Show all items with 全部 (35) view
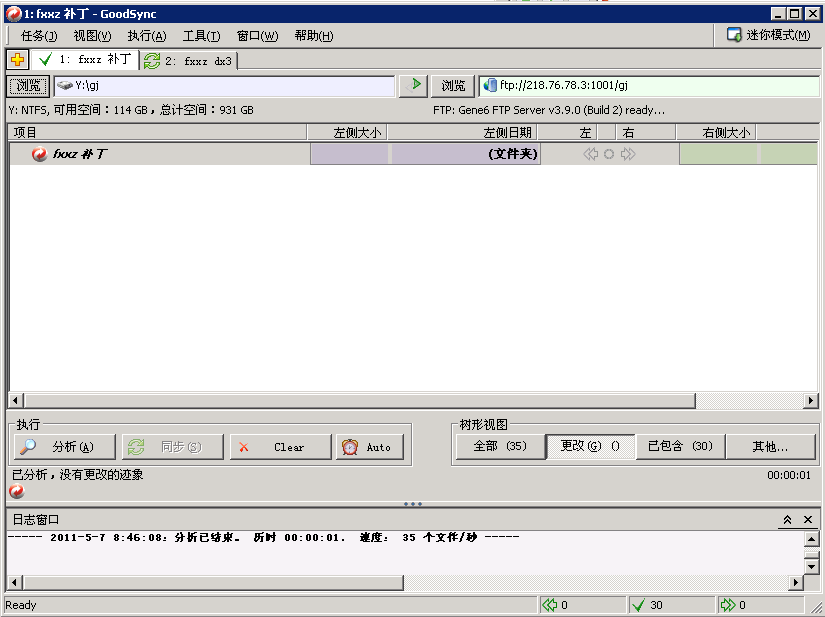825x617 pixels. pos(500,446)
